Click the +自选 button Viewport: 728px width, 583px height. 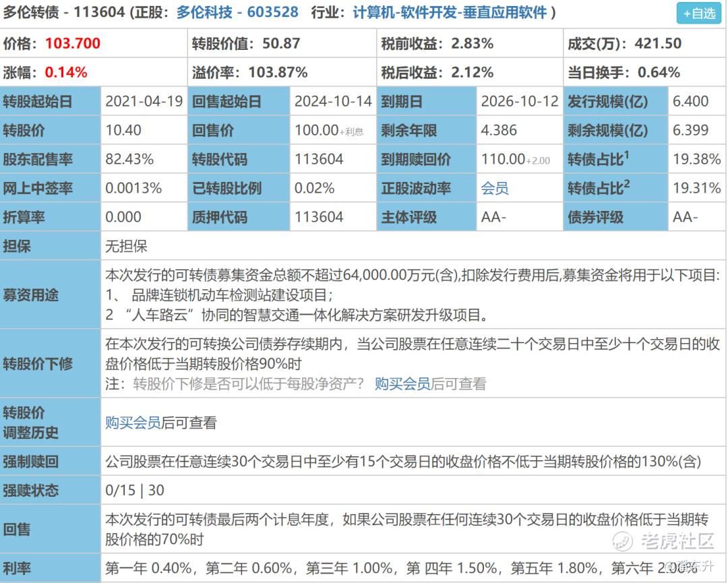[x=698, y=13]
